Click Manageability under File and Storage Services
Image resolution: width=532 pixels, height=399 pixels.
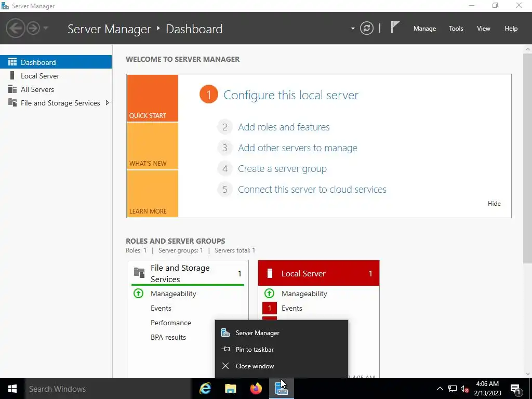coord(174,294)
